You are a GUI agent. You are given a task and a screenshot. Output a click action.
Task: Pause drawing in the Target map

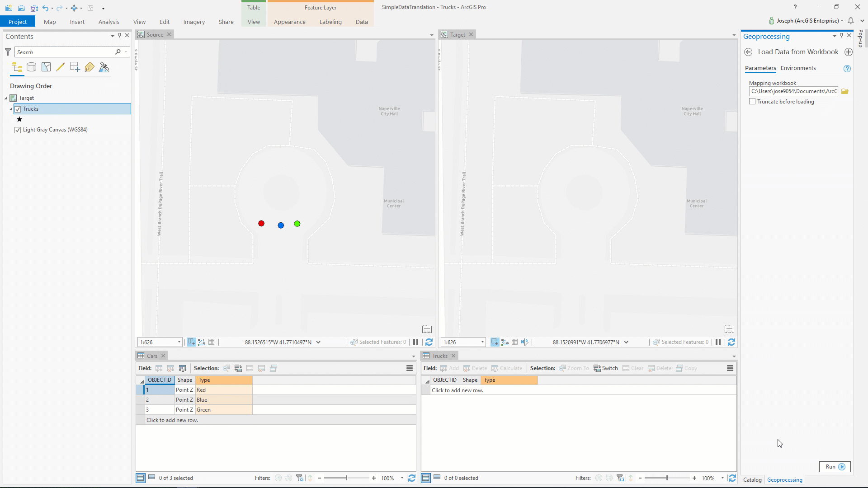718,342
